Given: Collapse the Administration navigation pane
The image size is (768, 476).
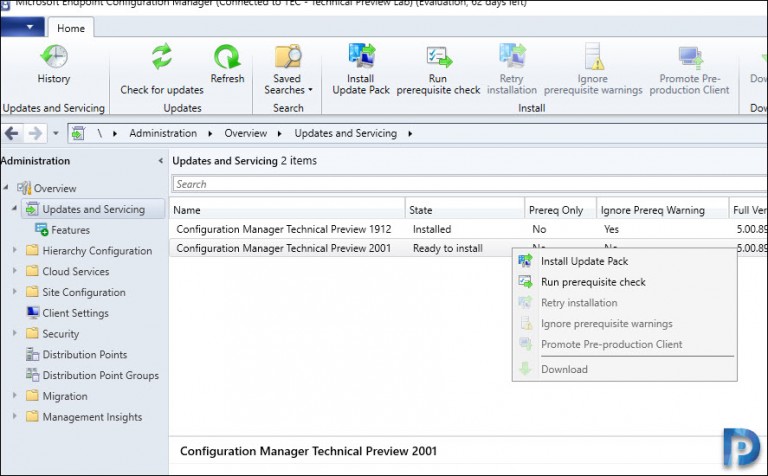Looking at the screenshot, I should pyautogui.click(x=160, y=161).
